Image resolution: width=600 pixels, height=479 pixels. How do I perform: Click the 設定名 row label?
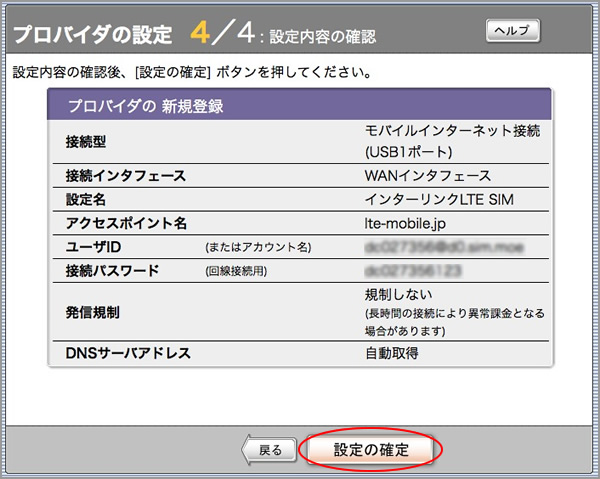coord(84,199)
